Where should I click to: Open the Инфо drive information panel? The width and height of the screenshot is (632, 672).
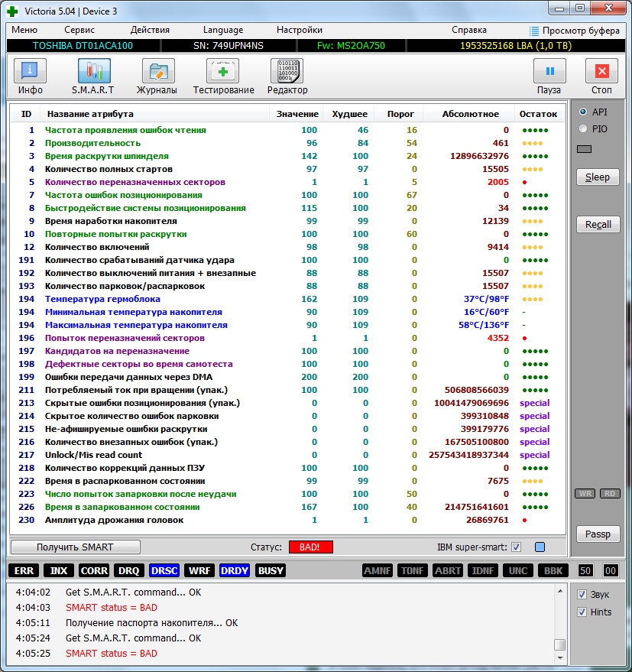(x=30, y=76)
